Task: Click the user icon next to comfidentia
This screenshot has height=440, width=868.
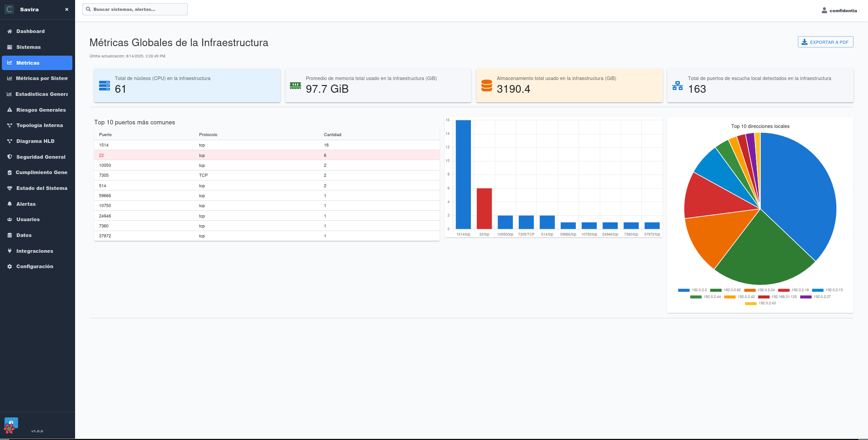Action: 824,10
